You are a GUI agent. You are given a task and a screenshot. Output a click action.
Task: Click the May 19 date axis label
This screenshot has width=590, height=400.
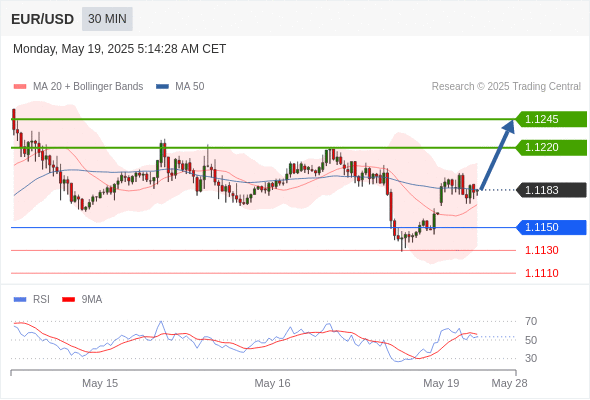441,383
